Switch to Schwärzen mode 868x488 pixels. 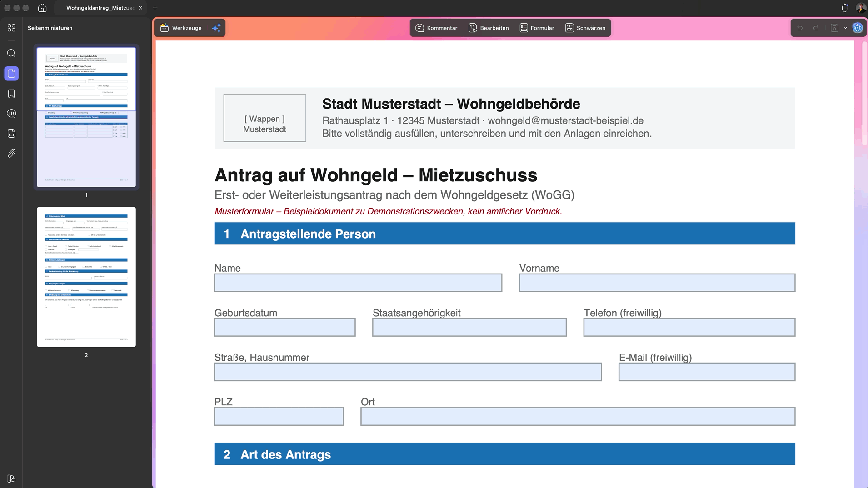pyautogui.click(x=585, y=28)
